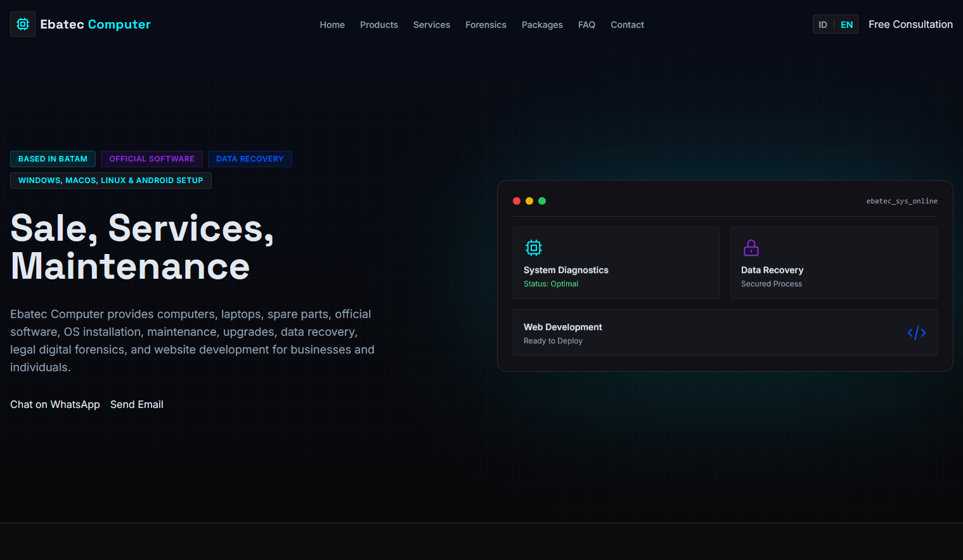Viewport: 963px width, 560px height.
Task: Click the Ebatec chip logo icon
Action: click(23, 24)
